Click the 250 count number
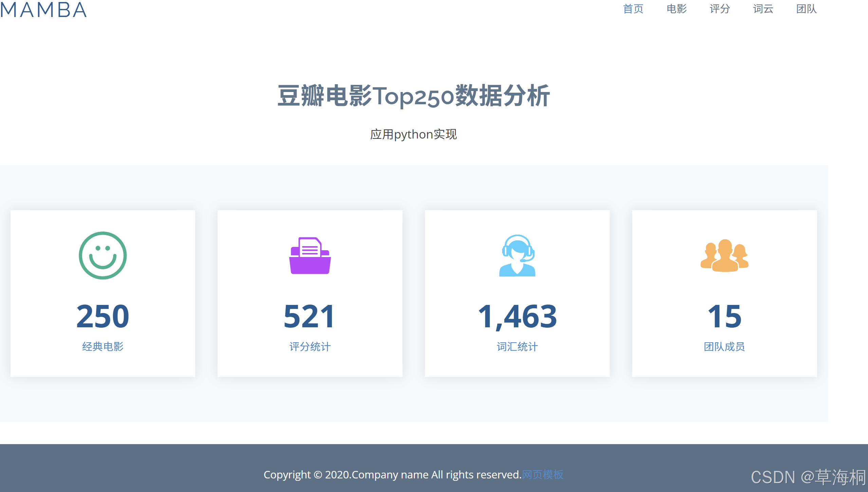868x492 pixels. pos(103,316)
